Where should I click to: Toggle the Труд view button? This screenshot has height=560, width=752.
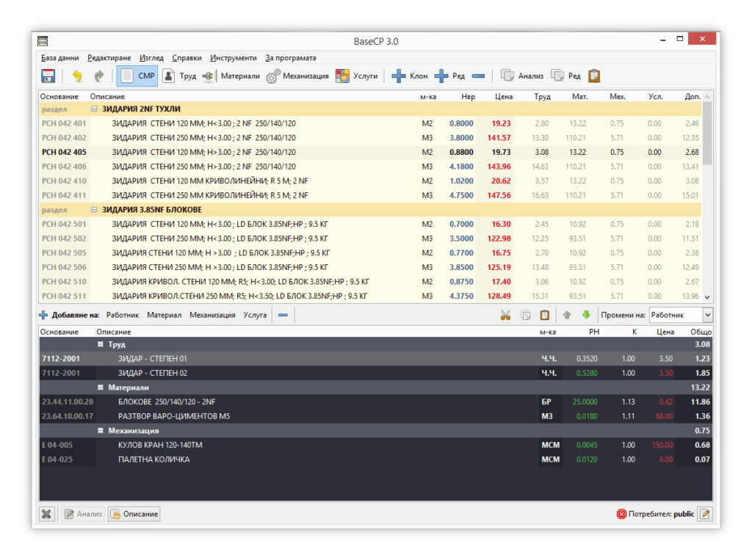coord(179,76)
